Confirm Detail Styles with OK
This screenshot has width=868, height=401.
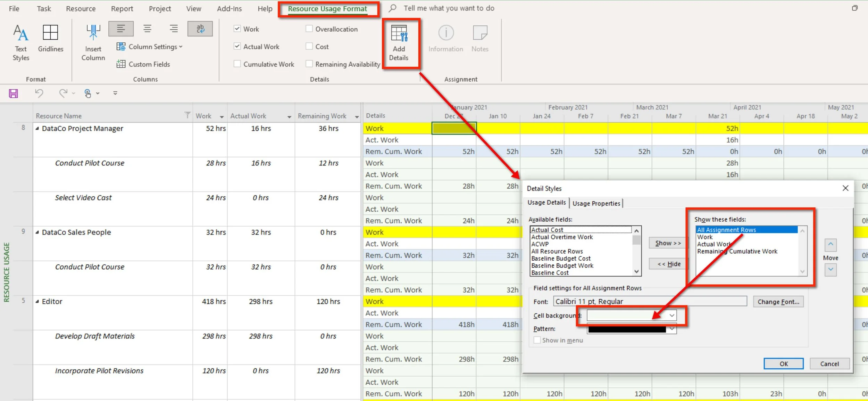(783, 363)
